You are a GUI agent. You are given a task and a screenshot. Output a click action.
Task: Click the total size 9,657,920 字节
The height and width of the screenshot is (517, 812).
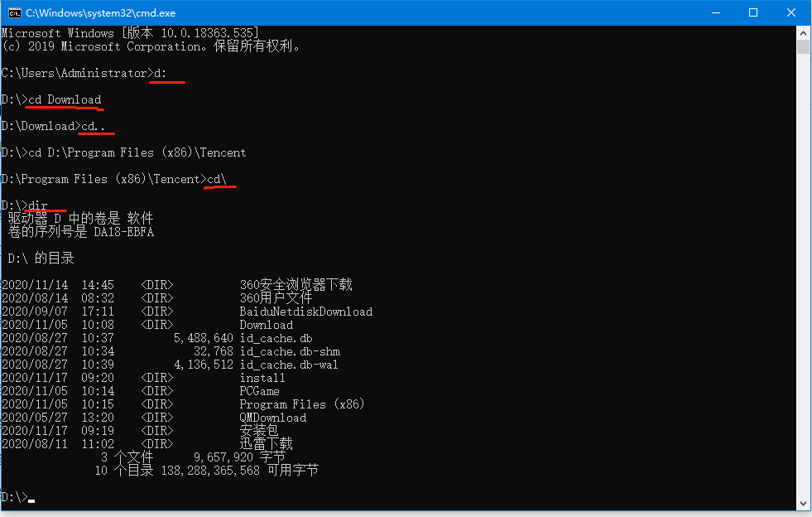pos(240,457)
